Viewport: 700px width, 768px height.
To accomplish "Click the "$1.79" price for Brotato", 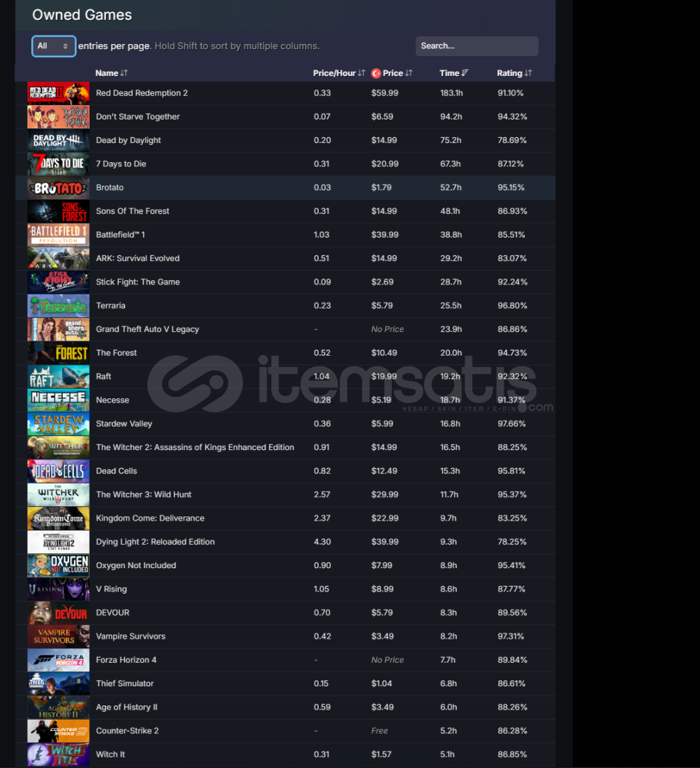I will (381, 188).
